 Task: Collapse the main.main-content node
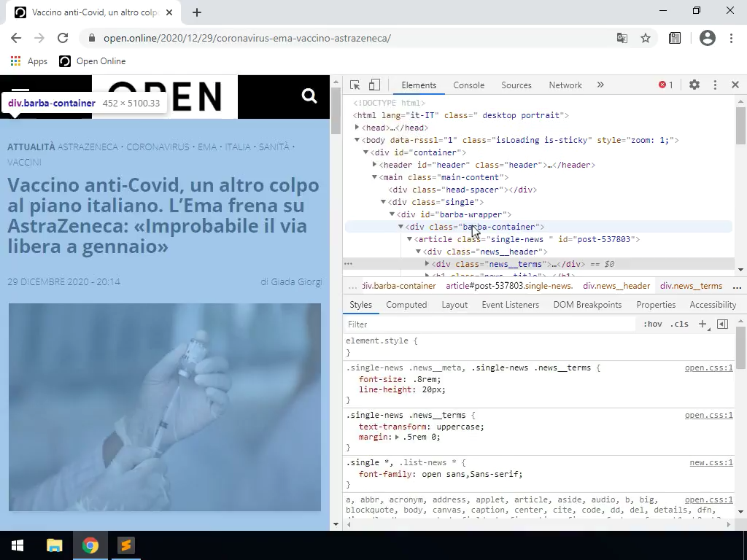click(x=374, y=177)
